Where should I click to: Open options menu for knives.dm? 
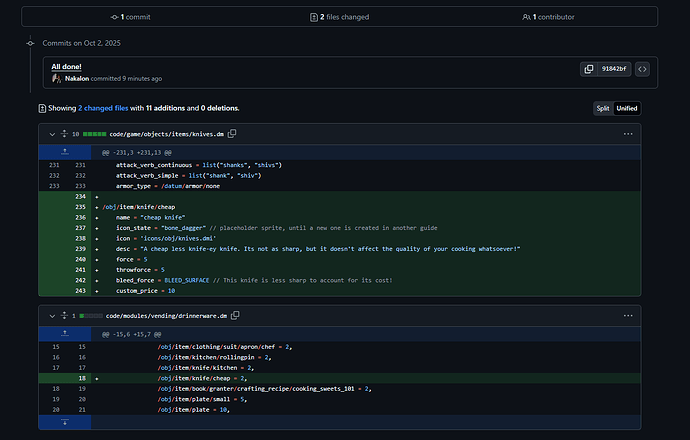[628, 134]
